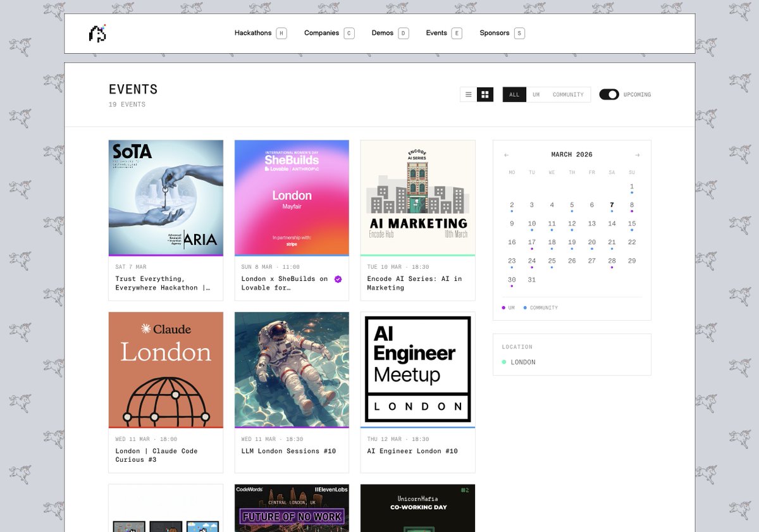759x532 pixels.
Task: Select the LONDON location filter
Action: coord(519,362)
